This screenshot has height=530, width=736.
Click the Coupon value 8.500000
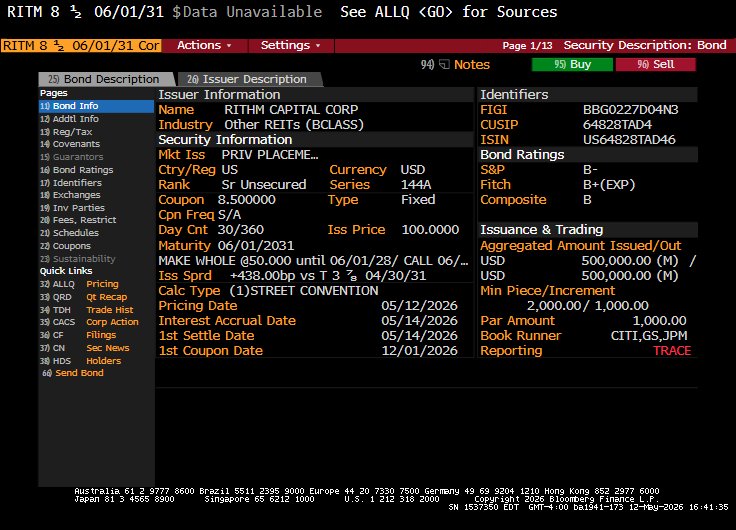[246, 200]
